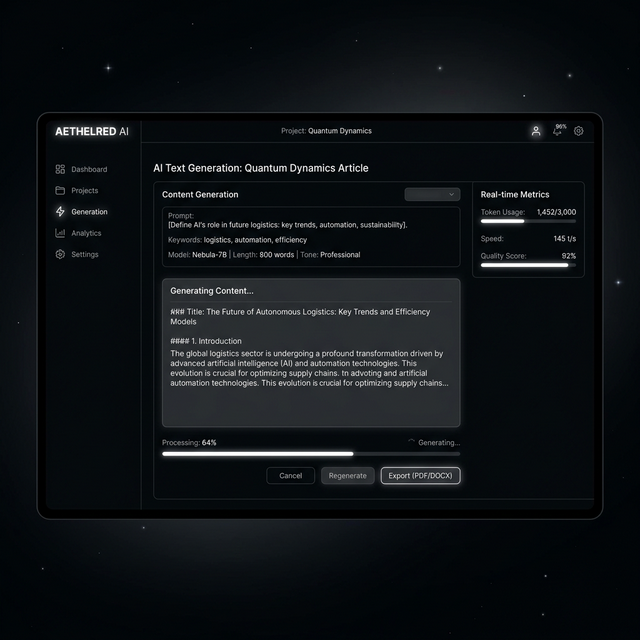Click the 'Generating Content...' heading
640x640 pixels.
coord(212,291)
